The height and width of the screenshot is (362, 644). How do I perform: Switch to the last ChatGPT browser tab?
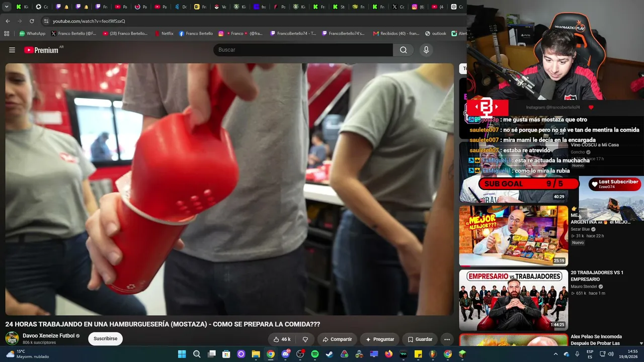coord(457,7)
